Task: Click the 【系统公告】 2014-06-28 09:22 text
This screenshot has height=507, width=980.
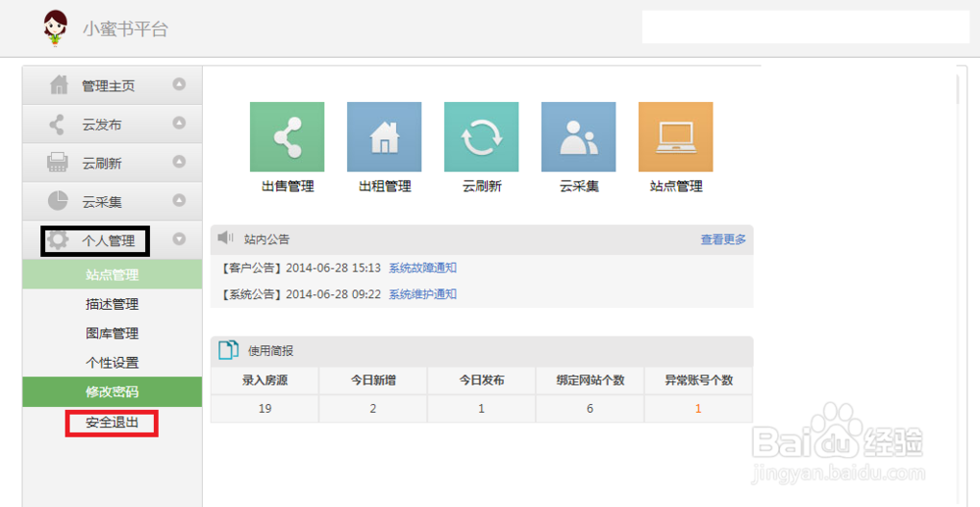Action: coord(300,294)
